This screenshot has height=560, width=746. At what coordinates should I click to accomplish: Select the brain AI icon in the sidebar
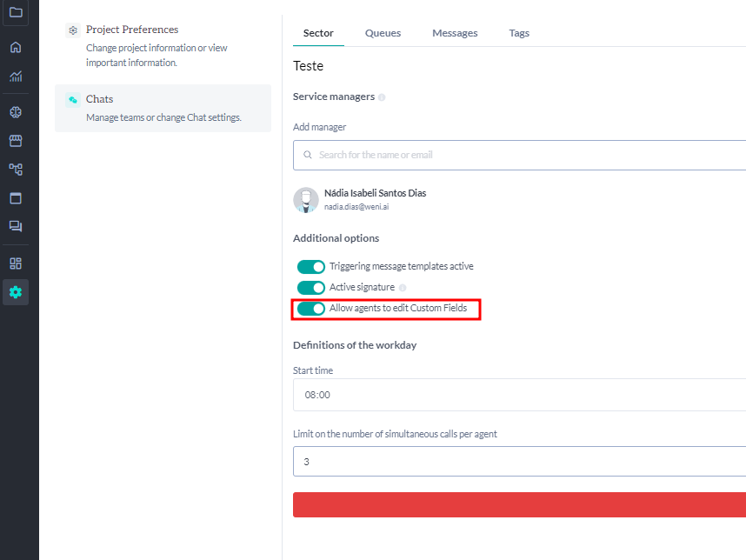[15, 111]
